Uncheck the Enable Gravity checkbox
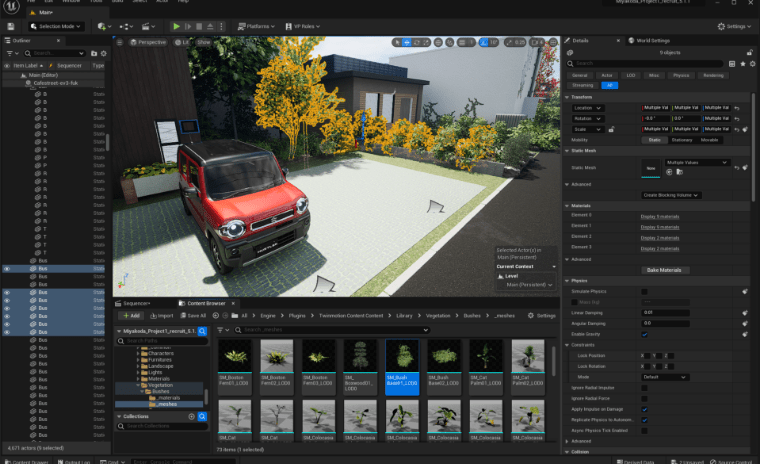The width and height of the screenshot is (760, 464). tap(644, 335)
